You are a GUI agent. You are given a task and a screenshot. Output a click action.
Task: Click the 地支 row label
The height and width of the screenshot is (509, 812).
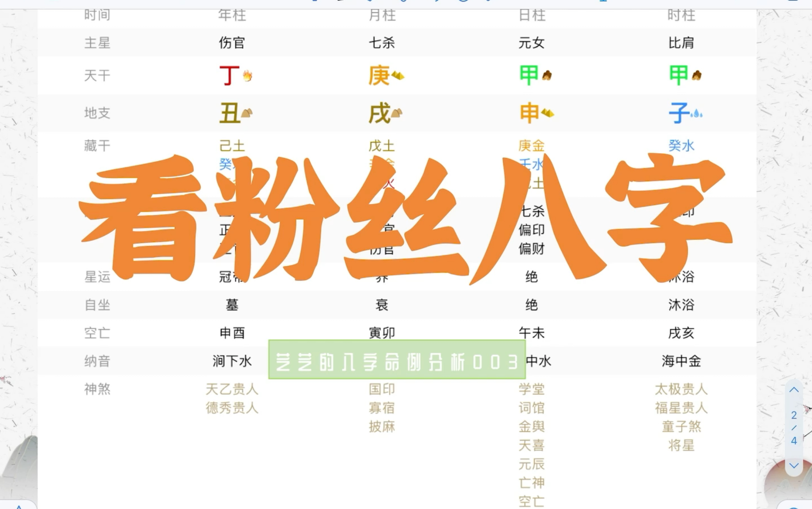tap(97, 113)
